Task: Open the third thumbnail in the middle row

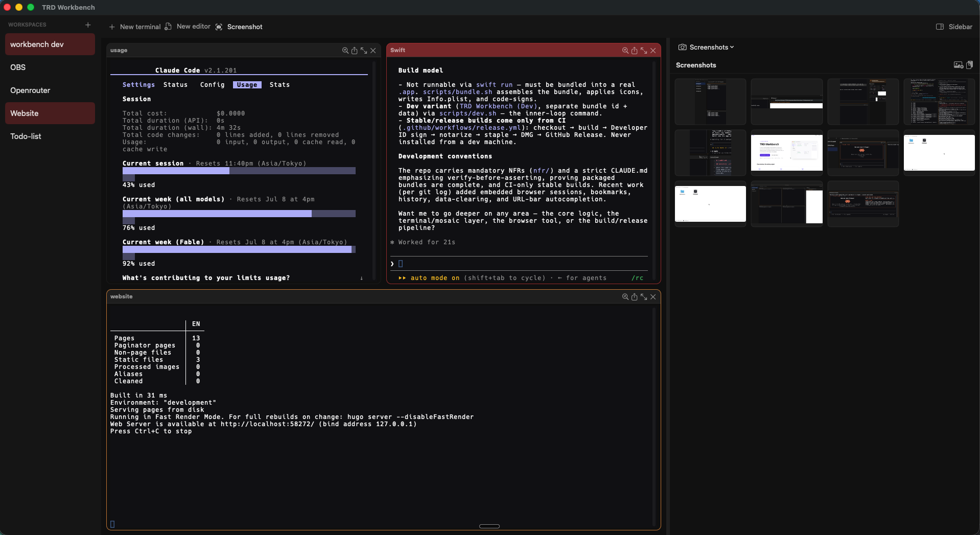Action: (x=863, y=153)
